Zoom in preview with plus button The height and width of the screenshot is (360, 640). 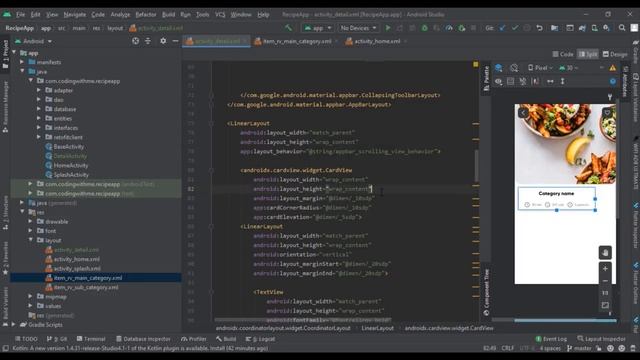pyautogui.click(x=605, y=269)
